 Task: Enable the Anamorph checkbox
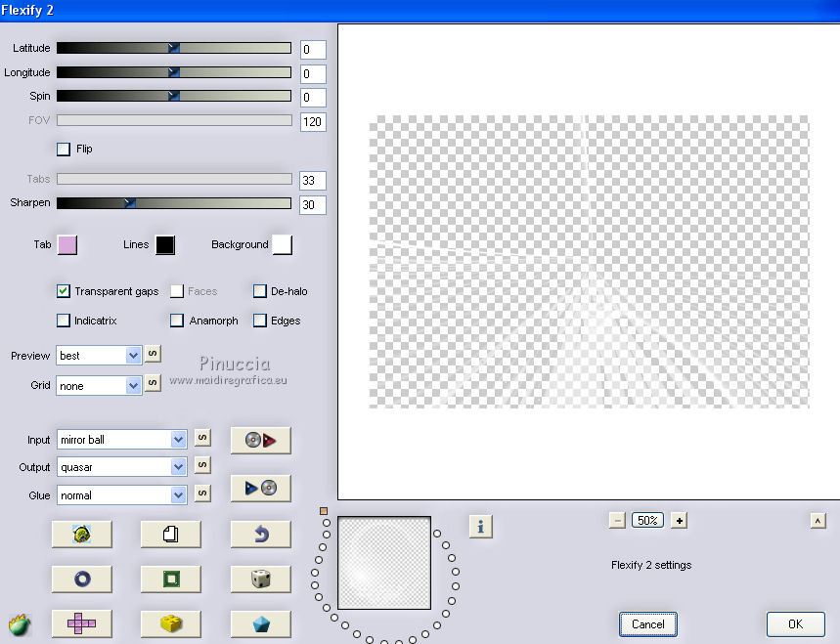pyautogui.click(x=177, y=321)
